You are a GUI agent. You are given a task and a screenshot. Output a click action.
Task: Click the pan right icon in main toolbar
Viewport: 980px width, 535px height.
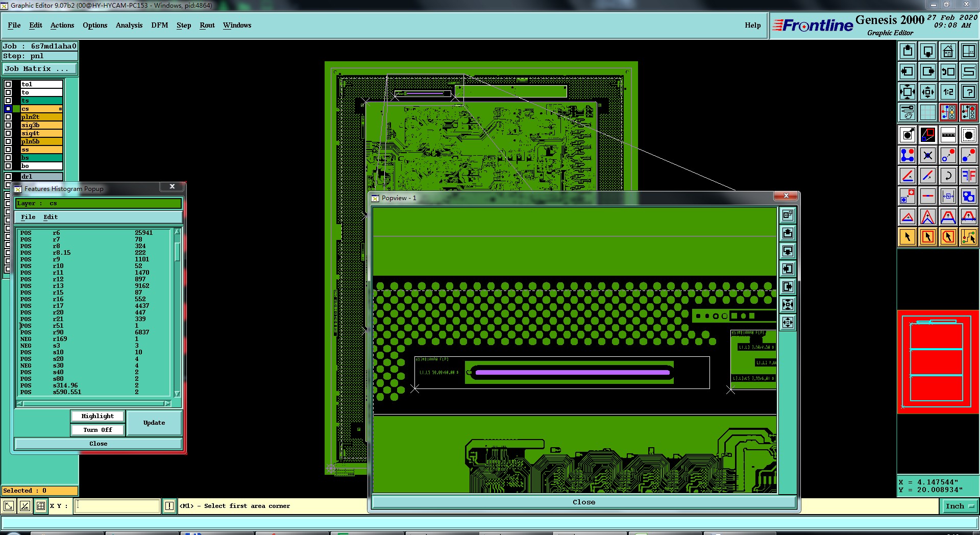[928, 71]
